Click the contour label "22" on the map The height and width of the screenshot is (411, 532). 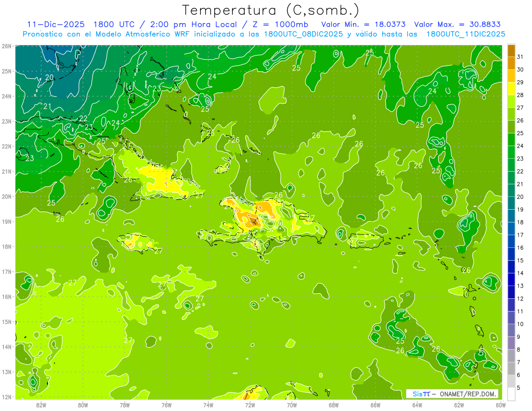[x=83, y=118]
